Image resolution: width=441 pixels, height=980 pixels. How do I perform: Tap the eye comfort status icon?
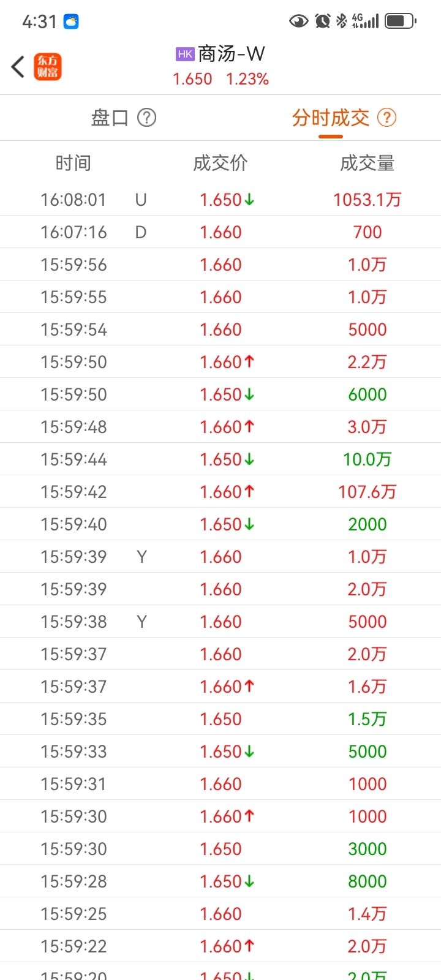pos(298,21)
